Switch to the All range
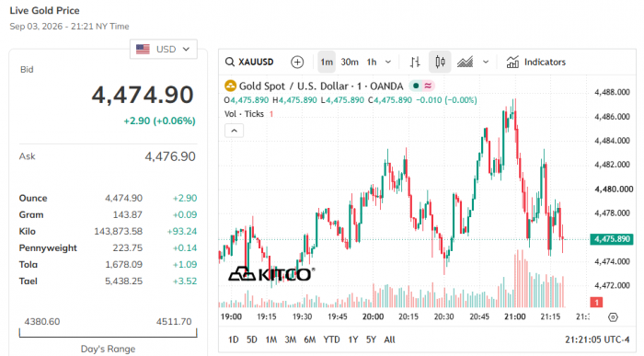Image resolution: width=644 pixels, height=356 pixels. [x=389, y=339]
